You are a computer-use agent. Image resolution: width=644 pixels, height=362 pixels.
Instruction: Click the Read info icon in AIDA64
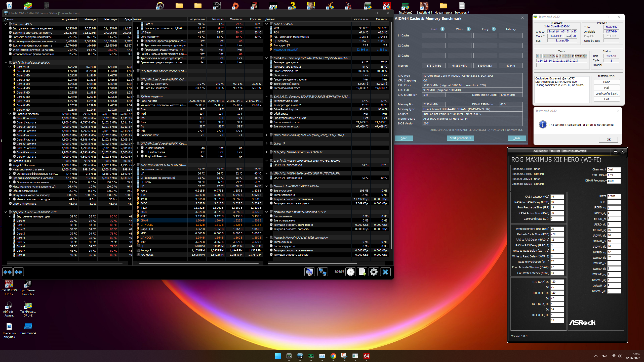click(442, 29)
